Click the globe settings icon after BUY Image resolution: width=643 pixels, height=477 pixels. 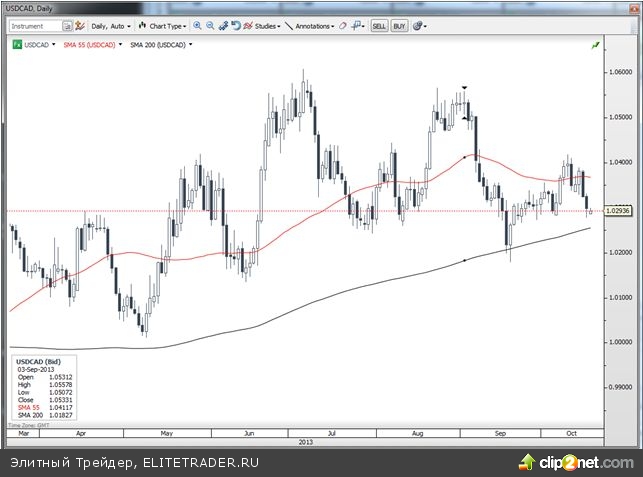417,25
